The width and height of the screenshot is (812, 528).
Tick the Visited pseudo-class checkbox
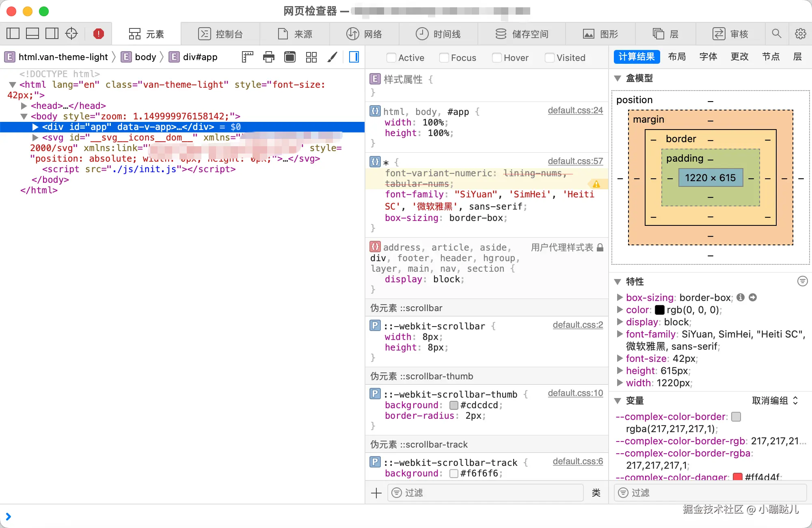coord(549,58)
